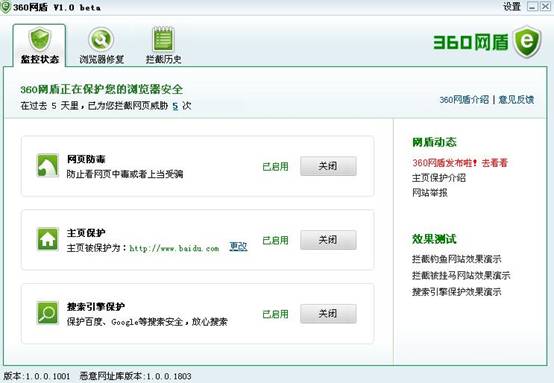554x383 pixels.
Task: Click the protected homepage URL http://www.baidu.com
Action: click(x=175, y=248)
